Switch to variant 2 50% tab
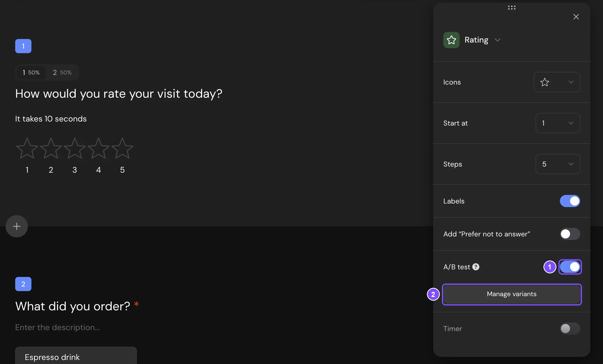The height and width of the screenshot is (364, 603). click(62, 72)
